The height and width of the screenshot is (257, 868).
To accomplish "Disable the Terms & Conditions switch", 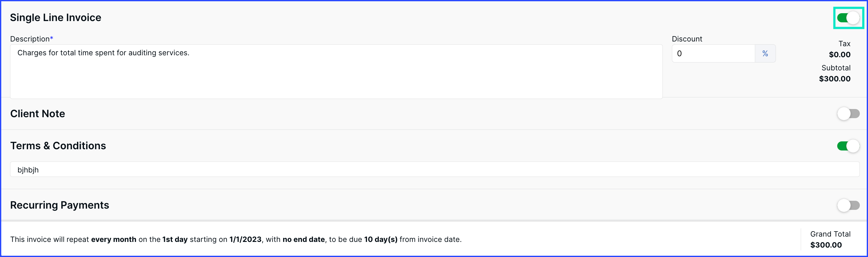I will 848,146.
